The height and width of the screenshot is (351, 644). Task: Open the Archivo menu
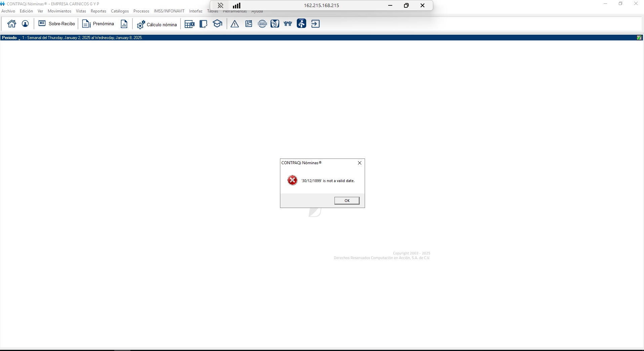tap(8, 11)
